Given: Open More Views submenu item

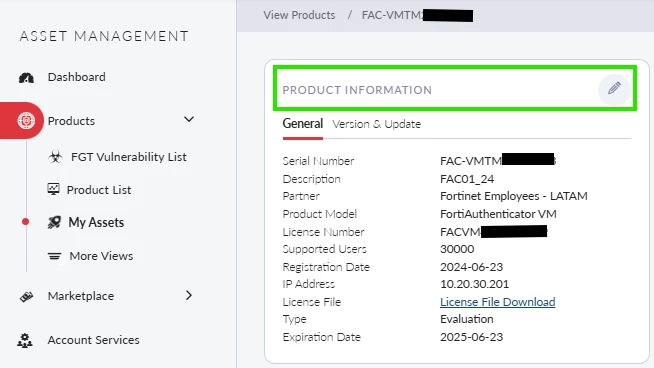Looking at the screenshot, I should click(x=101, y=256).
